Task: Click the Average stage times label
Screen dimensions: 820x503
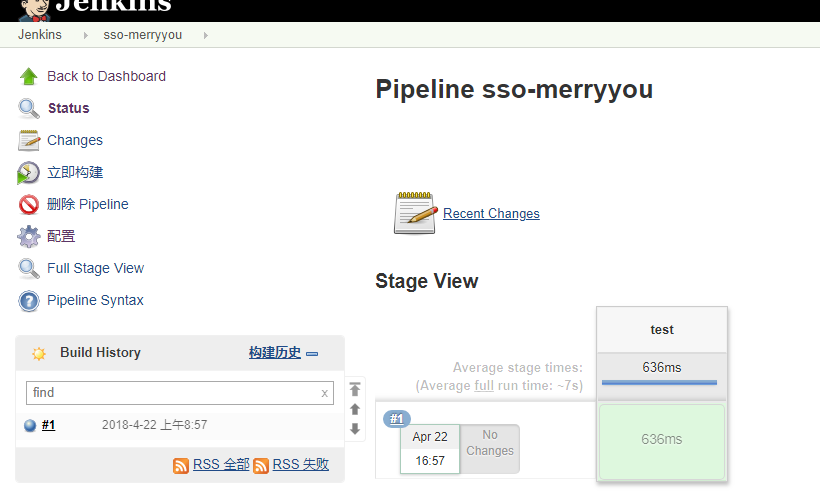Action: 518,368
